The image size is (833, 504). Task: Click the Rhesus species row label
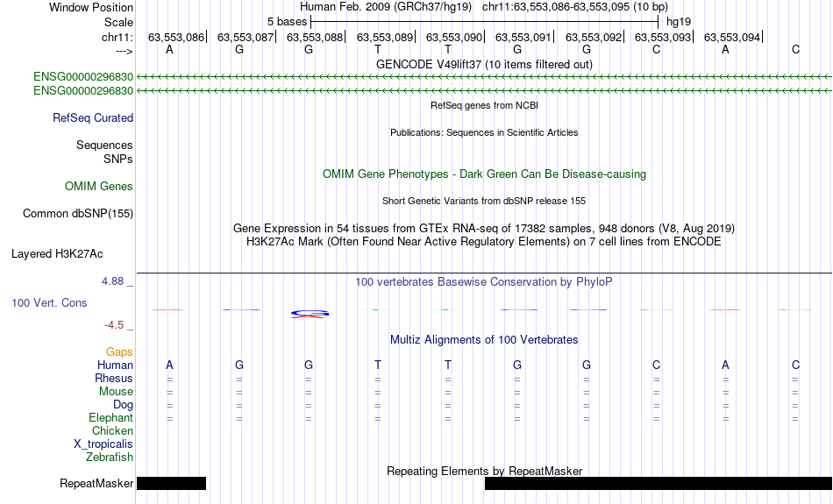point(114,378)
